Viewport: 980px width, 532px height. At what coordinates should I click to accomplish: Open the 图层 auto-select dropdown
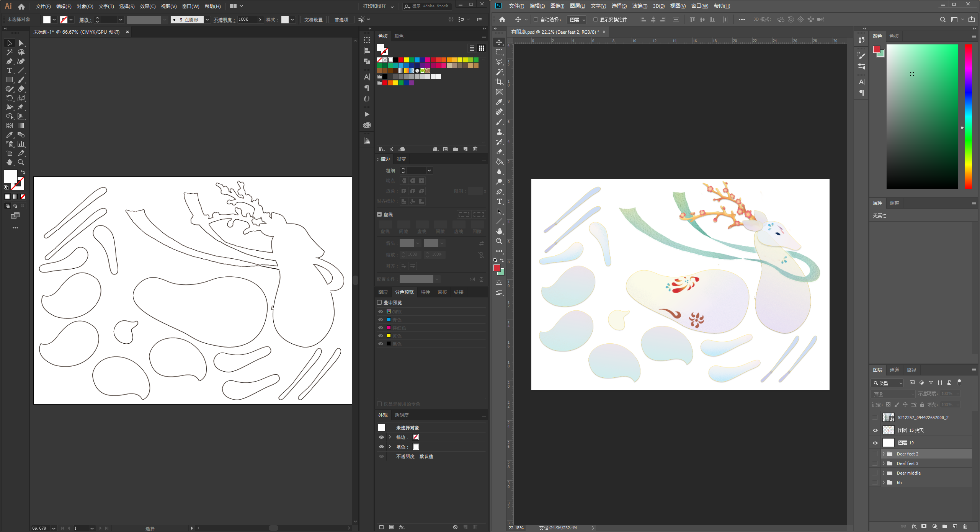click(x=577, y=20)
